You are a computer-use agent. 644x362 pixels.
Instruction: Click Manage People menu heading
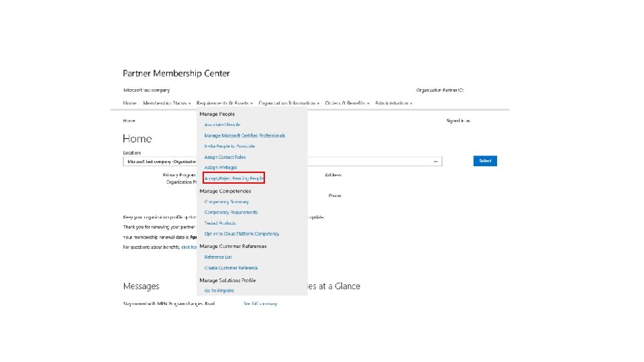pyautogui.click(x=217, y=114)
